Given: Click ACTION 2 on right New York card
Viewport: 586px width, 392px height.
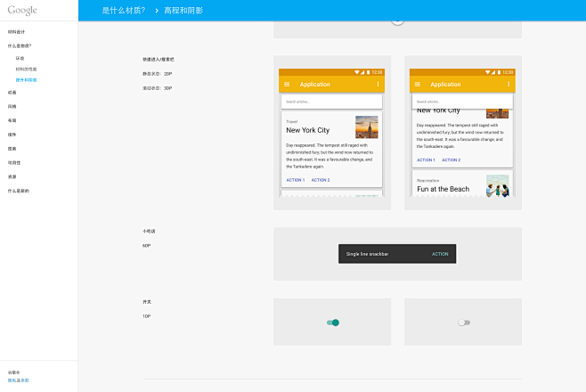Looking at the screenshot, I should tap(452, 160).
